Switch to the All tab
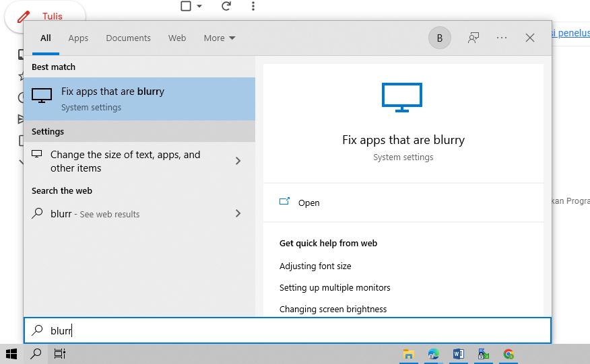The image size is (590, 364). [x=46, y=38]
